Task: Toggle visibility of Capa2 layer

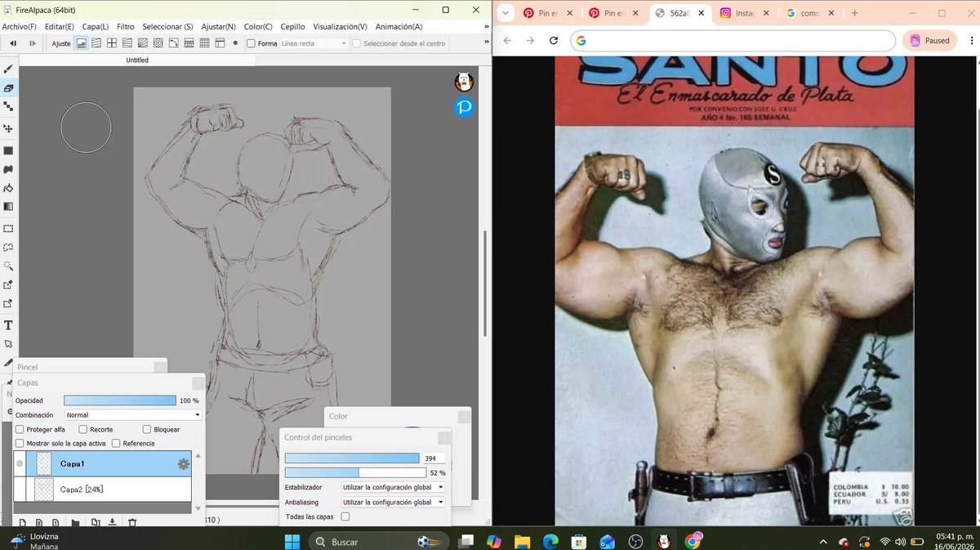Action: pos(20,489)
